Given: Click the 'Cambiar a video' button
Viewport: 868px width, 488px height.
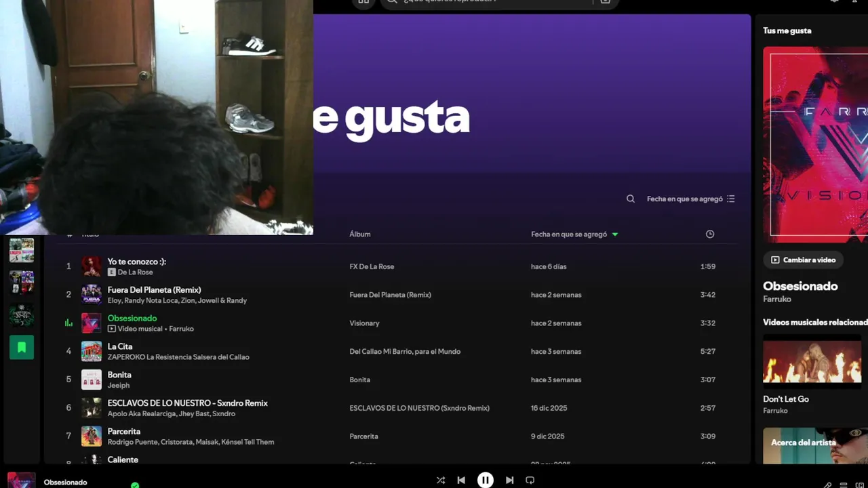Looking at the screenshot, I should tap(803, 260).
